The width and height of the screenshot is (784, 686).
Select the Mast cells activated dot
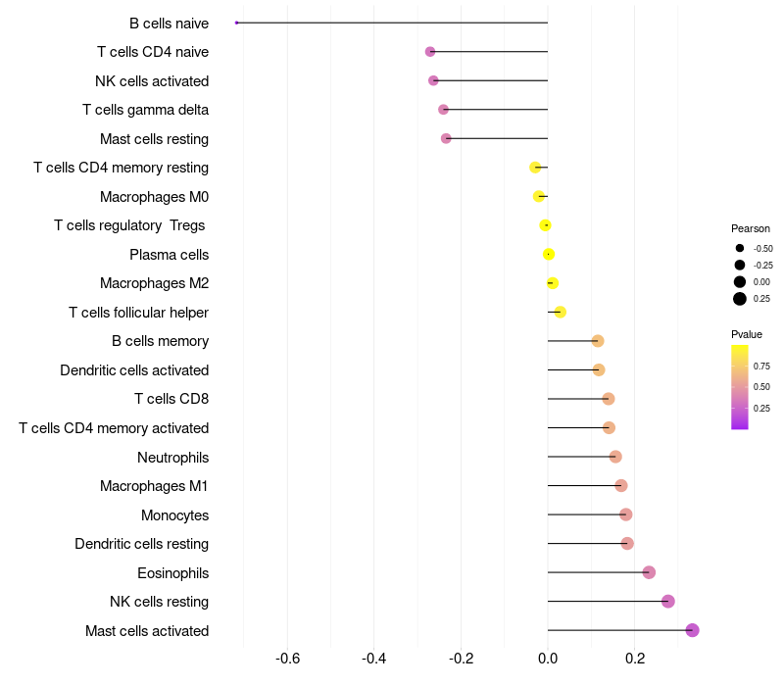pos(692,630)
